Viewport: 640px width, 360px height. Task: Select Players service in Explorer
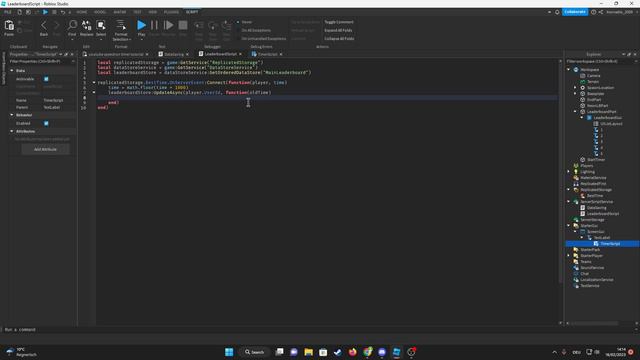pos(587,166)
